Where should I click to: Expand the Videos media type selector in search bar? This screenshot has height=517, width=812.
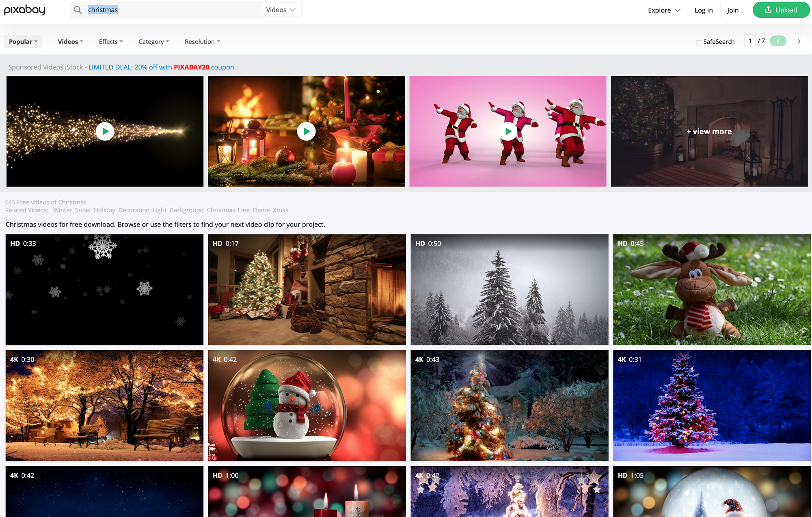pos(281,10)
